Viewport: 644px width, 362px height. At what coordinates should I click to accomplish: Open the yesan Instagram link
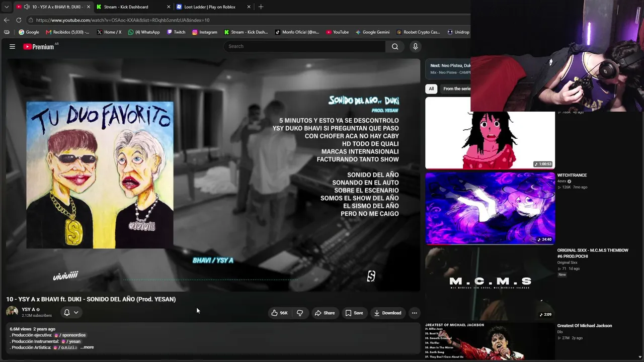click(x=71, y=341)
